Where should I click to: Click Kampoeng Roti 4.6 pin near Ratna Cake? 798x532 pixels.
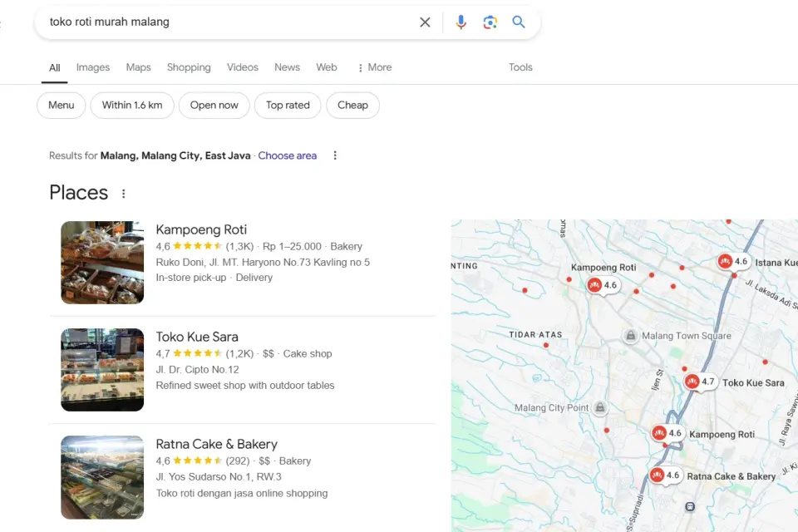[667, 433]
